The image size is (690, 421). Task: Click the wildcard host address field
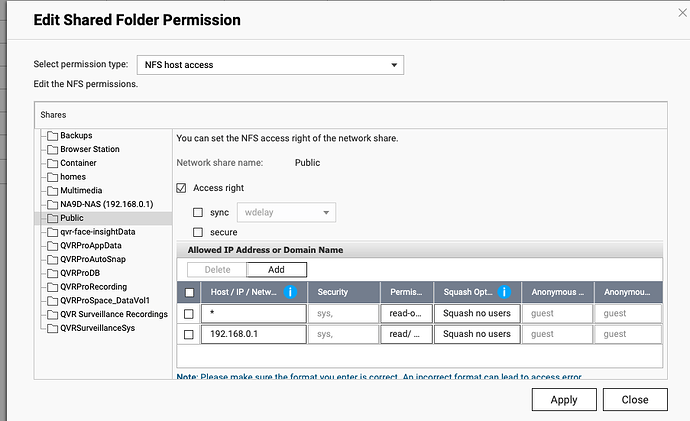tap(252, 313)
